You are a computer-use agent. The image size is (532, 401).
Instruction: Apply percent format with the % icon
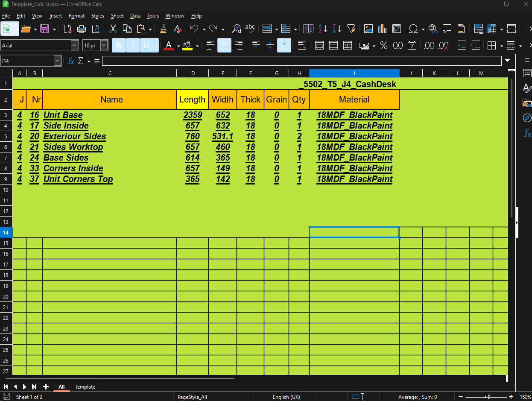coord(383,45)
